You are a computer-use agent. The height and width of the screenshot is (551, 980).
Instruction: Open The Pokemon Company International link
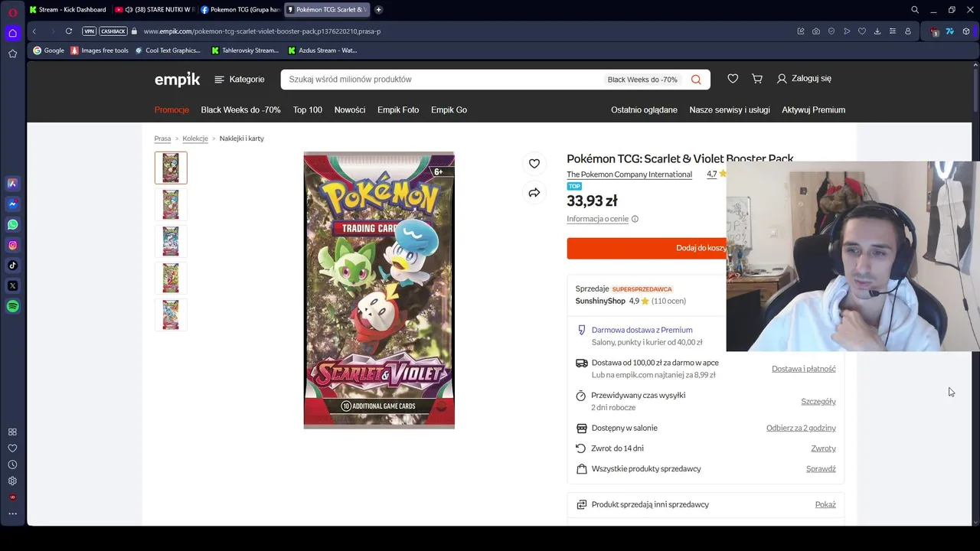tap(629, 174)
